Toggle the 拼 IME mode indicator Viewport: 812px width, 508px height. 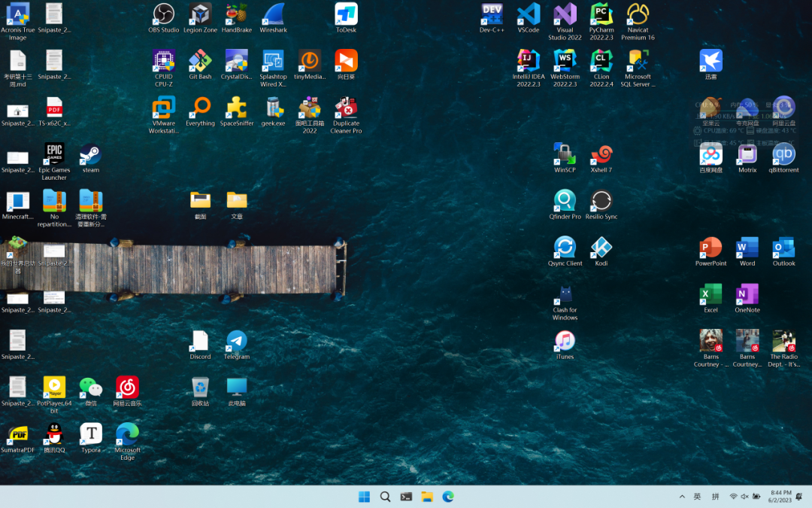[x=715, y=497]
